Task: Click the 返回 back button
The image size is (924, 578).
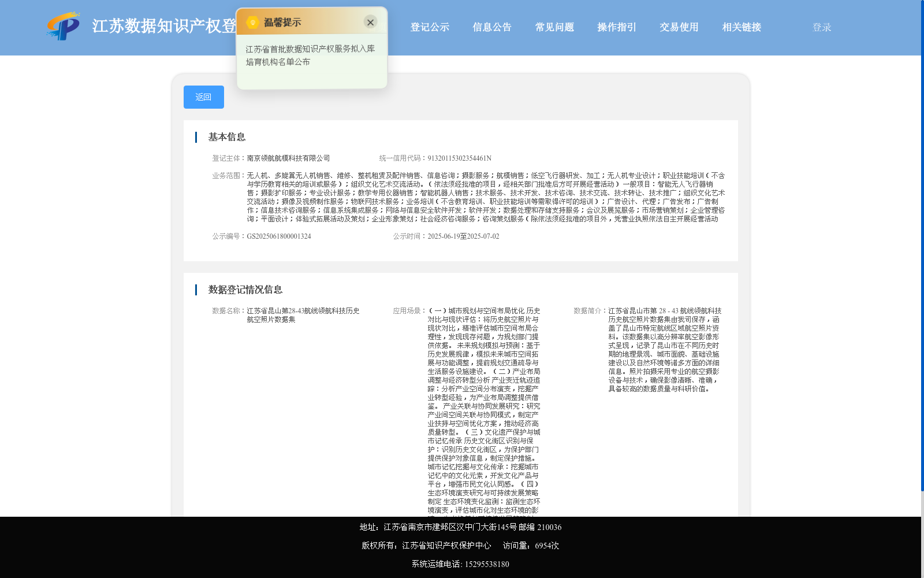Action: point(204,97)
